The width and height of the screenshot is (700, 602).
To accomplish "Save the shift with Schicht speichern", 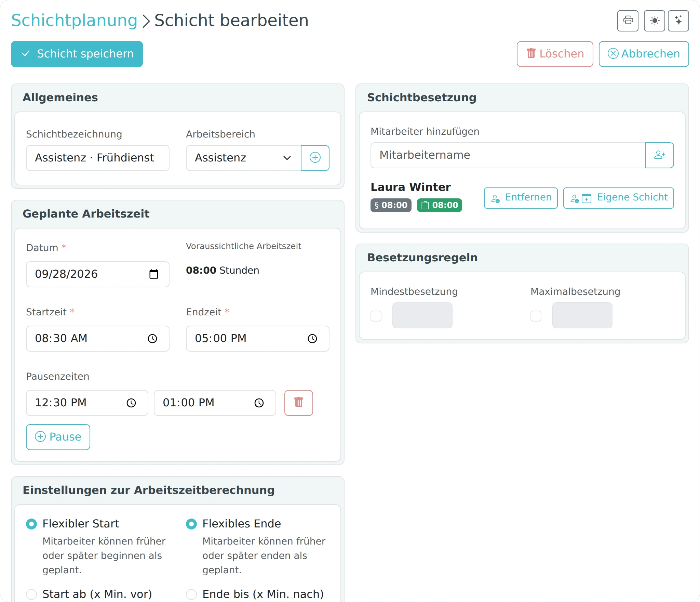I will click(x=77, y=54).
